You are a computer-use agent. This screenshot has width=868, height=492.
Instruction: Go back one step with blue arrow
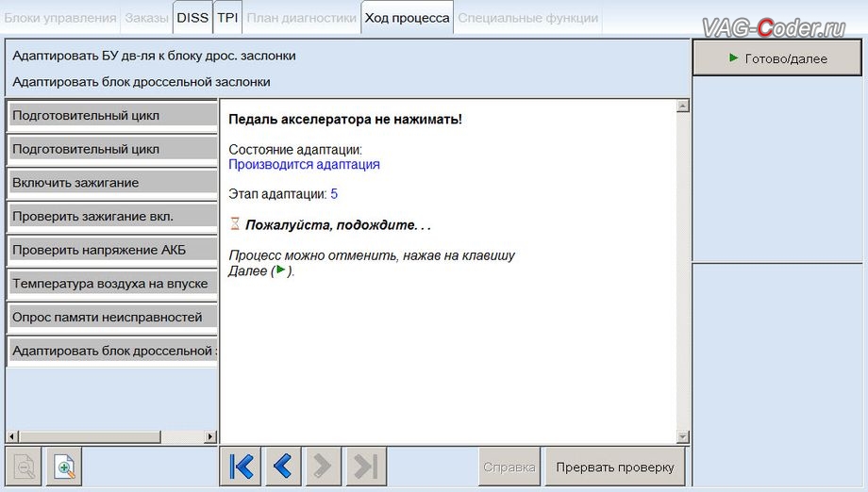point(283,467)
